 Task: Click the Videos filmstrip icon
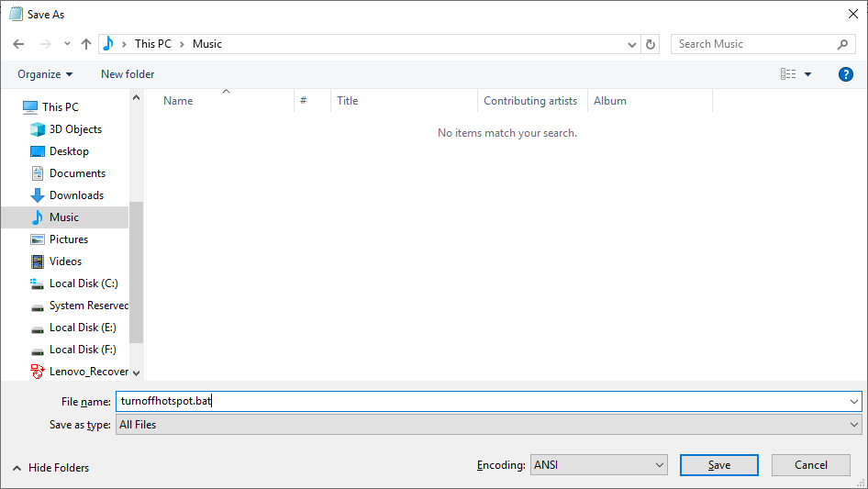coord(38,261)
